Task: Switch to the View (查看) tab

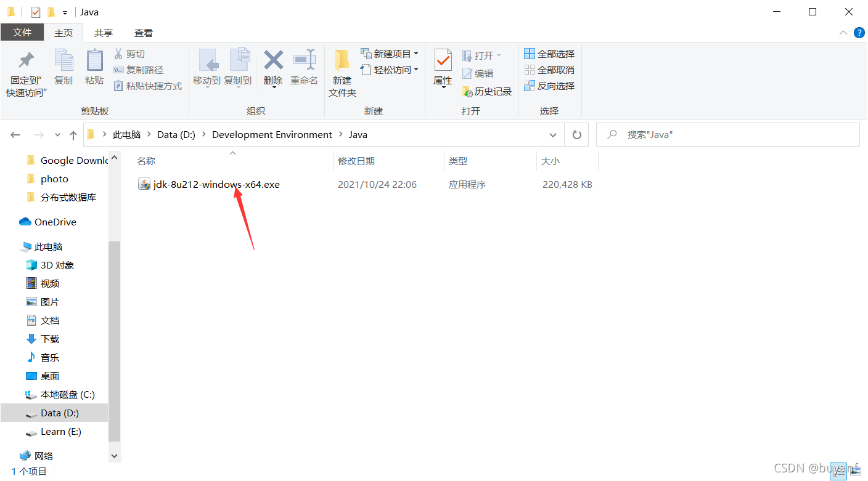Action: coord(144,33)
